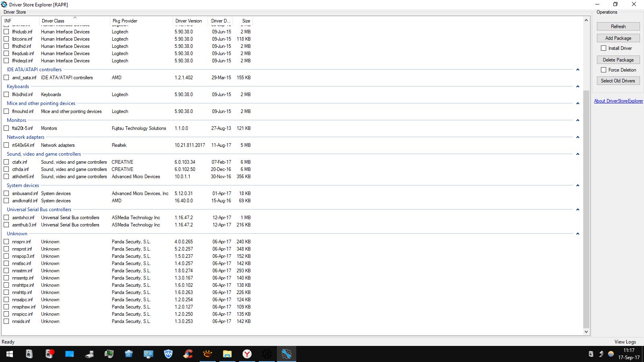
Task: Collapse the Network adapters group
Action: pyautogui.click(x=578, y=137)
